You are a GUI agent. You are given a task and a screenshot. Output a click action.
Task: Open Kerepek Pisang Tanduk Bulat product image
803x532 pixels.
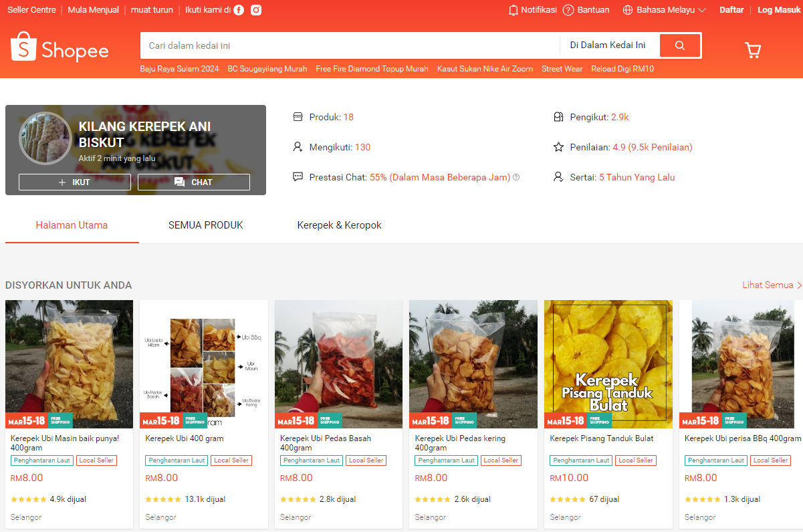click(608, 364)
